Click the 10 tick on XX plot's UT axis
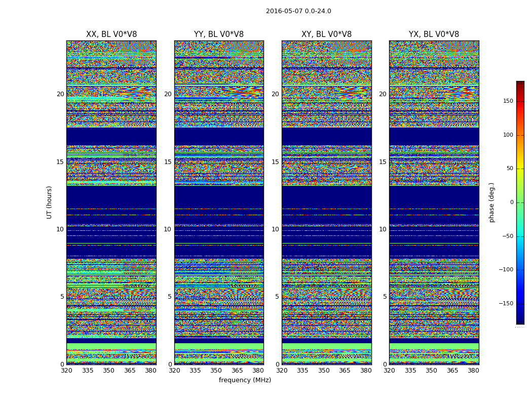Viewport: 532px width, 405px height. pos(60,229)
